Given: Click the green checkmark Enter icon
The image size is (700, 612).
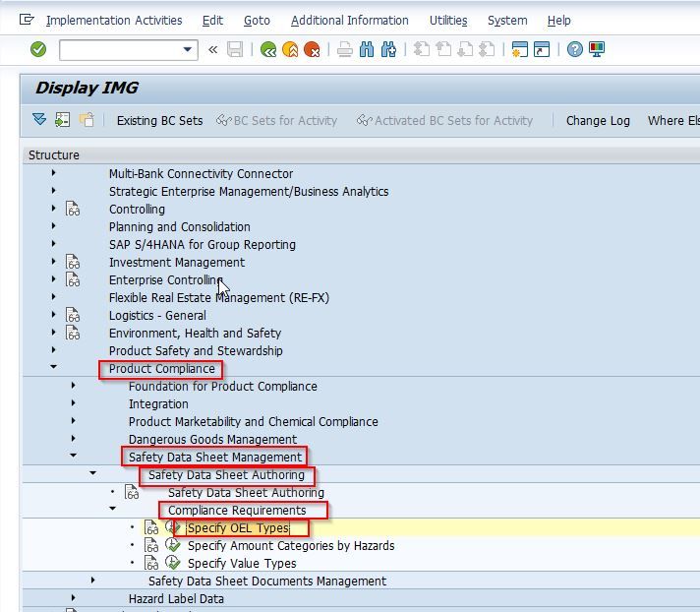Looking at the screenshot, I should pyautogui.click(x=38, y=49).
